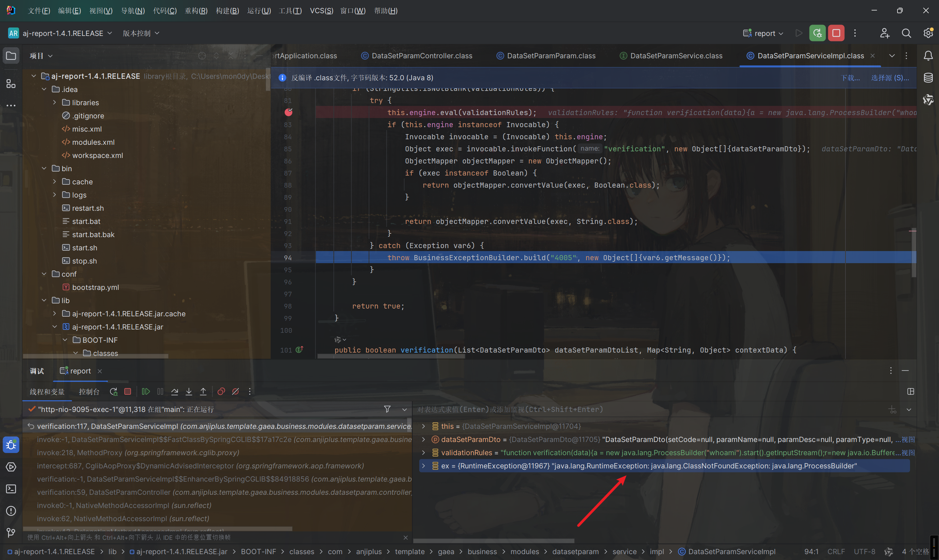Viewport: 939px width, 560px height.
Task: Expand the validationRules variable node
Action: tap(423, 453)
